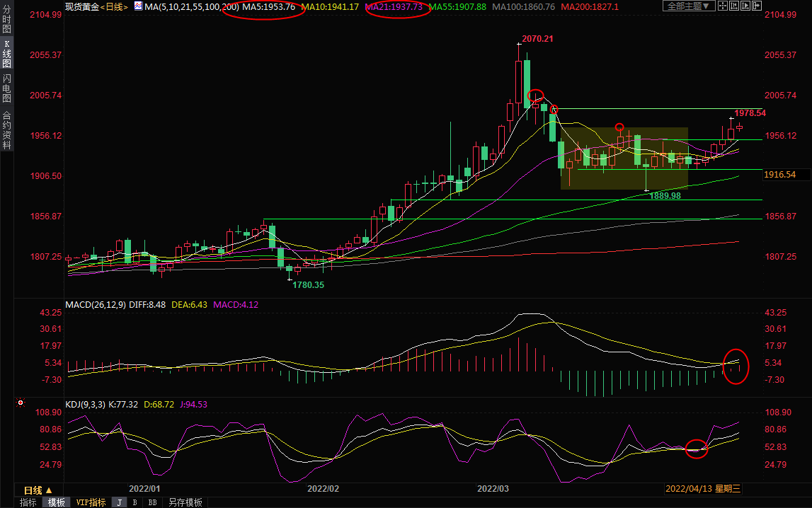Screen dimensions: 812x508
Task: Open the 合约资料 side tab
Action: (x=6, y=129)
